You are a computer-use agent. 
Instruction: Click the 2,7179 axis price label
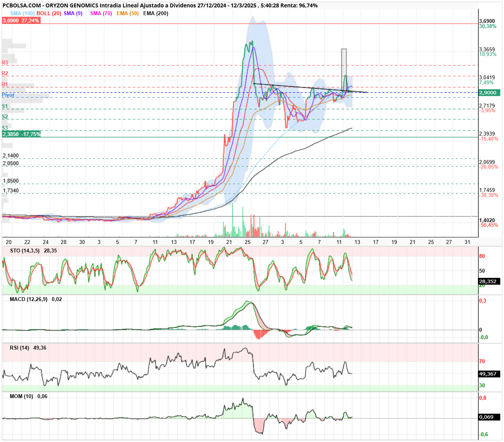click(x=487, y=106)
